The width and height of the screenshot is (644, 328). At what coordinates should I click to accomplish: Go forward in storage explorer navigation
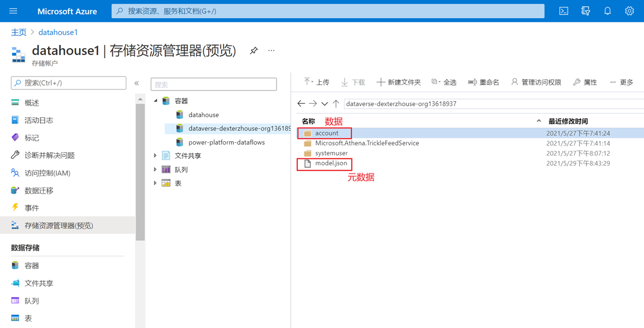(313, 103)
